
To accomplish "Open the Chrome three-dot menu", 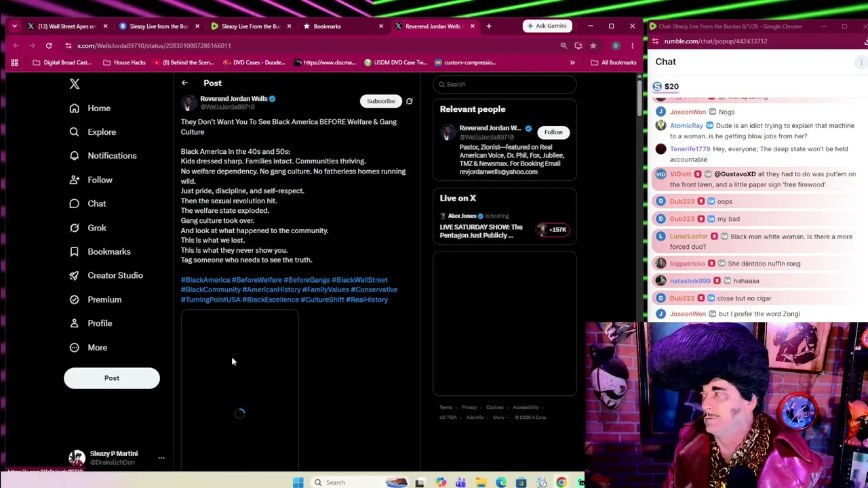I will (632, 45).
